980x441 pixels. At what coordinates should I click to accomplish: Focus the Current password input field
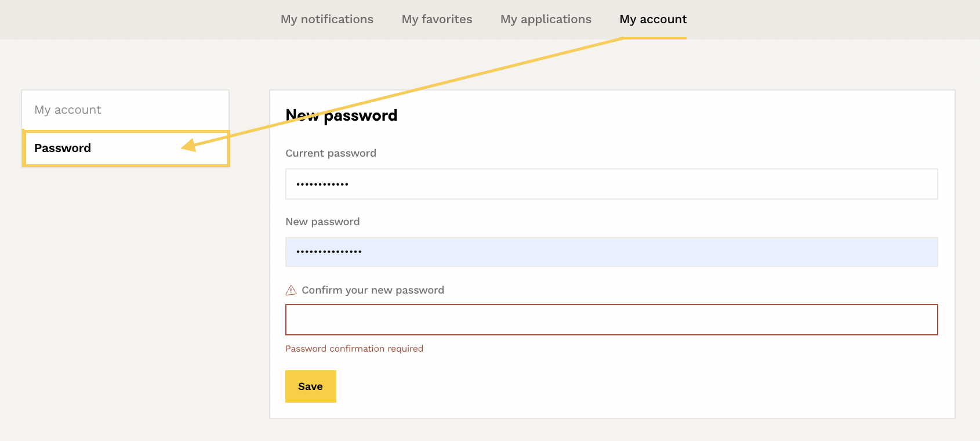pos(611,184)
